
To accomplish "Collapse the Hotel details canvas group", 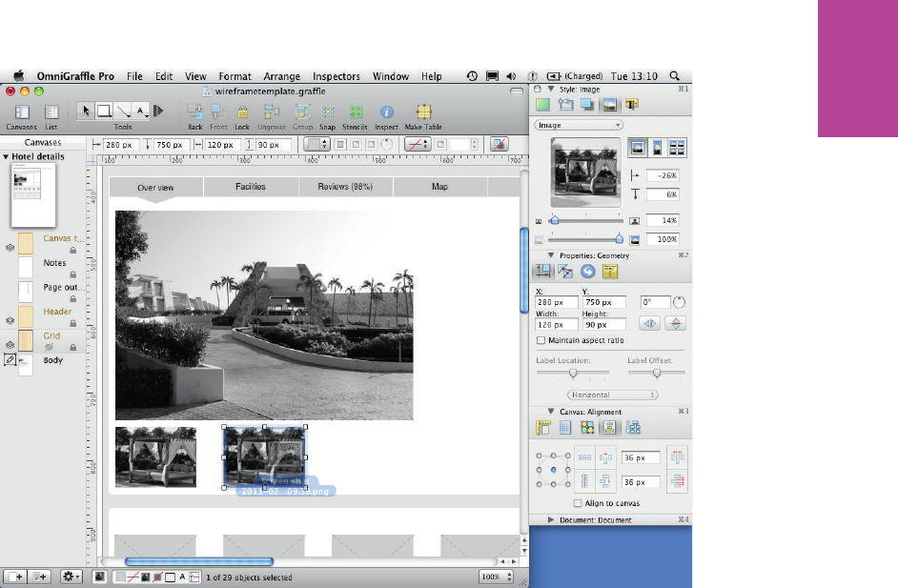I will (6, 156).
